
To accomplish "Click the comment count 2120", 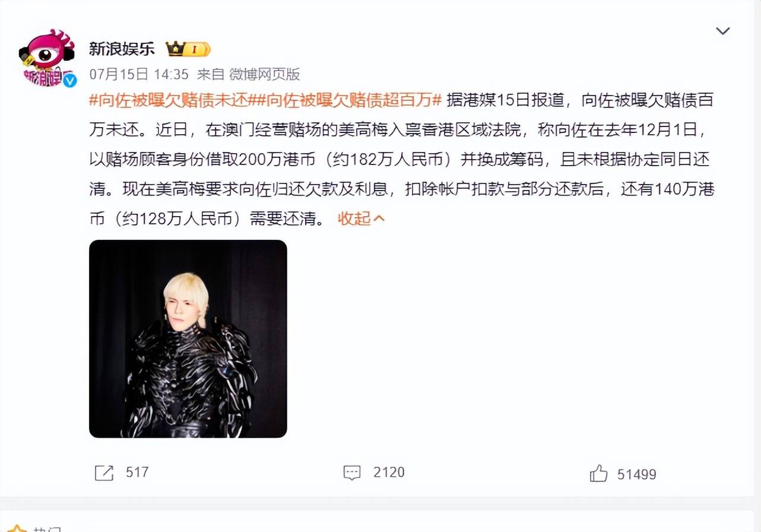I will pos(389,473).
